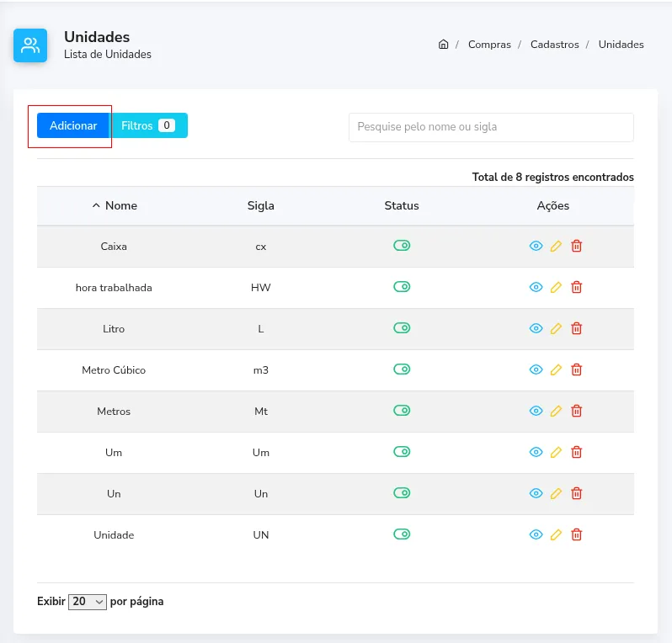Click the Status column header

tap(402, 205)
